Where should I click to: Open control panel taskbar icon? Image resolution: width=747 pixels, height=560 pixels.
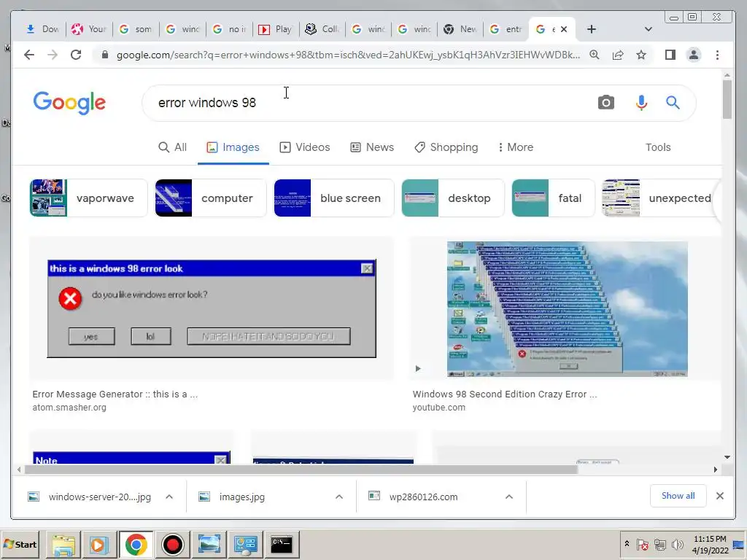click(x=245, y=545)
